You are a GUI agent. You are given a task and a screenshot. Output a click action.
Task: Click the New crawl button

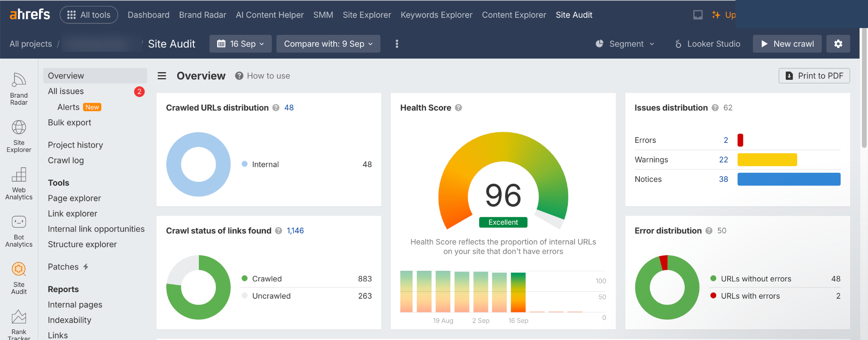787,44
